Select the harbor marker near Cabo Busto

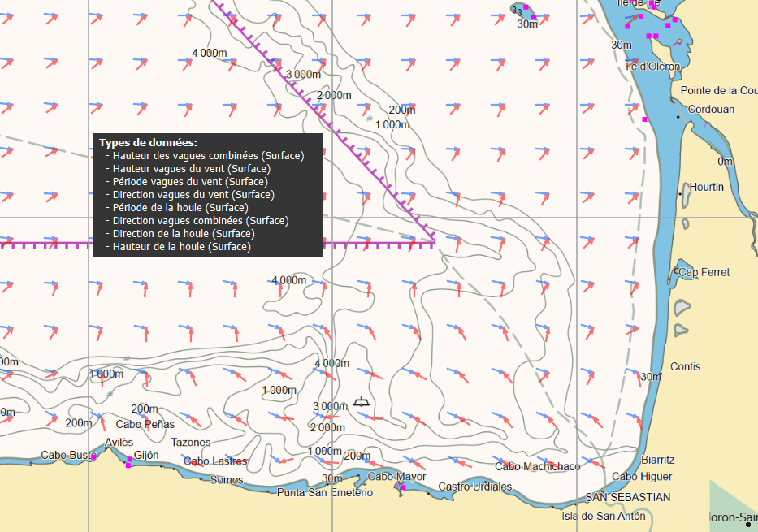(93, 457)
